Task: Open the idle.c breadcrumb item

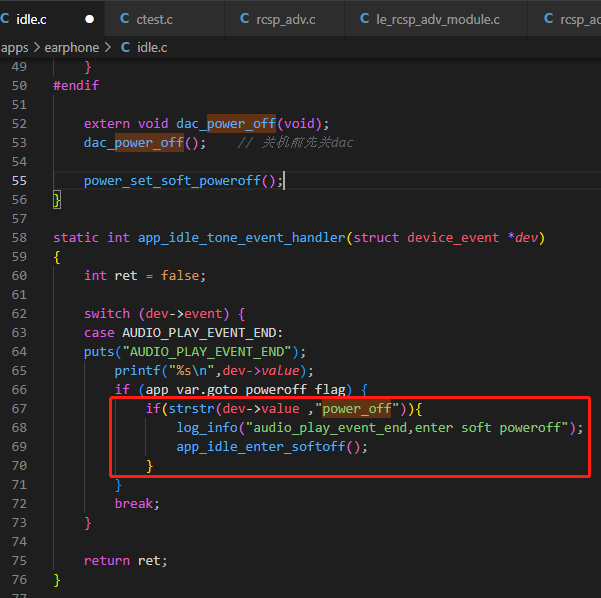Action: (x=152, y=48)
